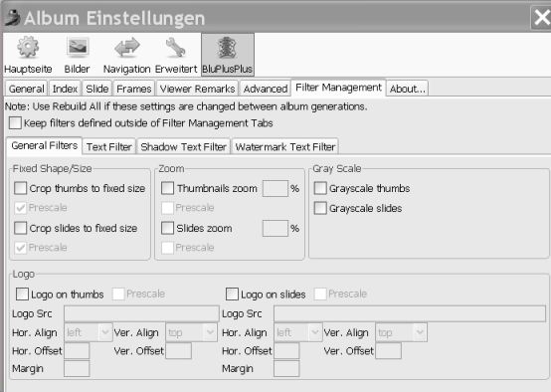551x392 pixels.
Task: Enable Logo on slides checkbox
Action: [232, 294]
